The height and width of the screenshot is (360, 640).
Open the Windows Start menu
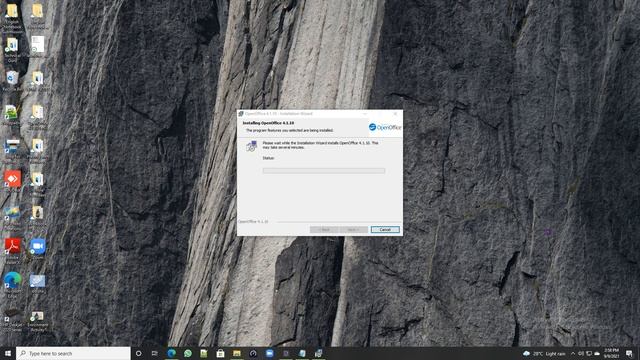7,353
